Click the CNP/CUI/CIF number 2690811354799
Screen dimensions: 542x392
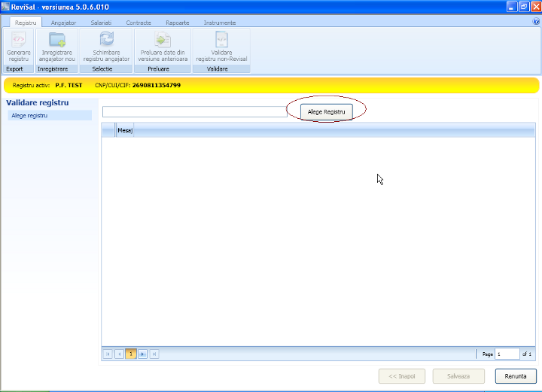(x=157, y=85)
